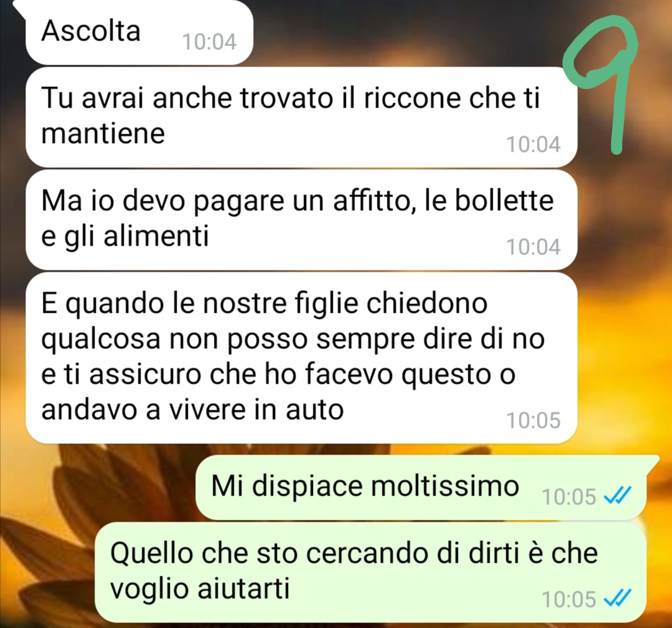Viewport: 672px width, 628px height.
Task: Tap the 10:04 timestamp of 'e gli alimenti' message
Action: (x=534, y=247)
